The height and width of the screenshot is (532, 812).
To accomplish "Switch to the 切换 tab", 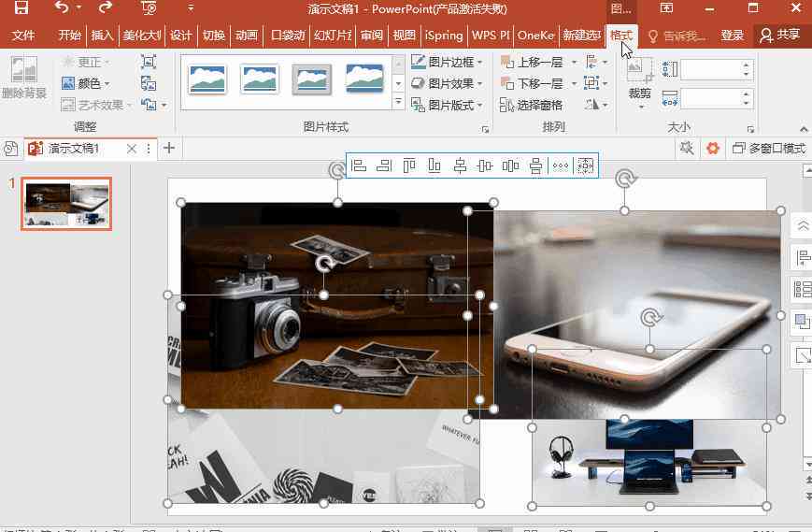I will 213,36.
